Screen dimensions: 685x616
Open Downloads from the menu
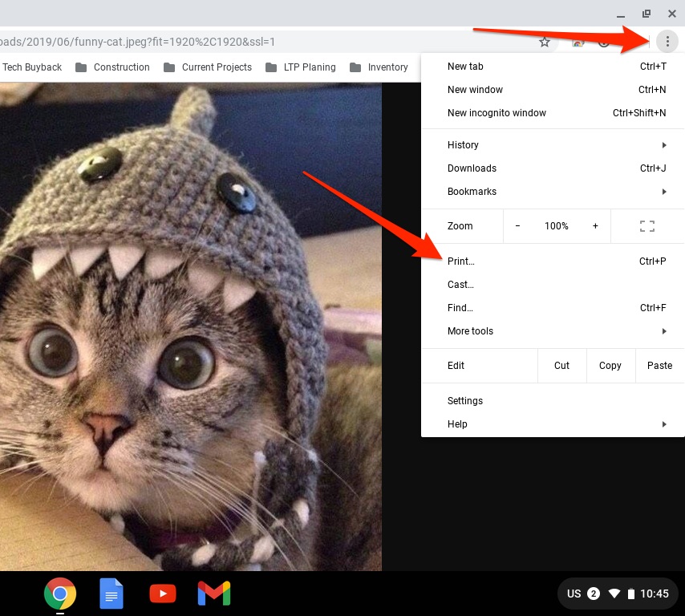tap(553, 168)
